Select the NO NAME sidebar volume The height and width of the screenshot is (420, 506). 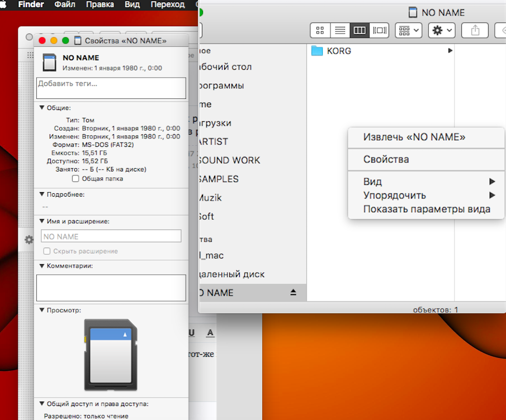point(252,292)
